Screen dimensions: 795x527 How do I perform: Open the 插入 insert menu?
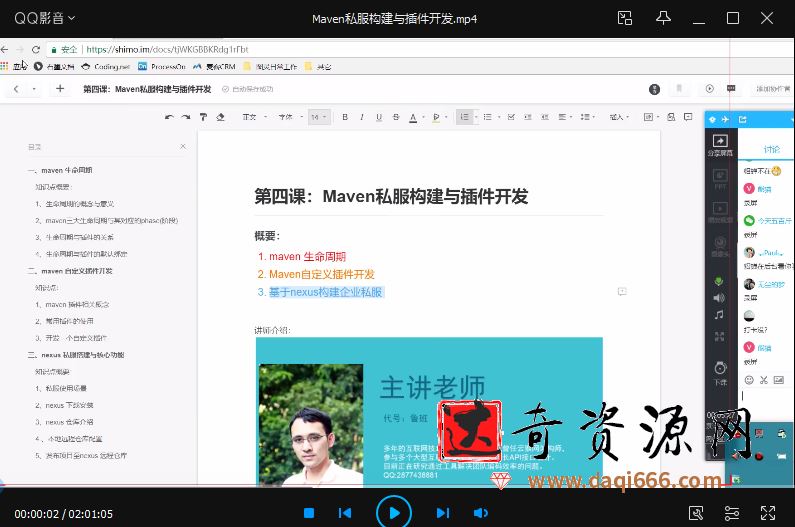[619, 117]
